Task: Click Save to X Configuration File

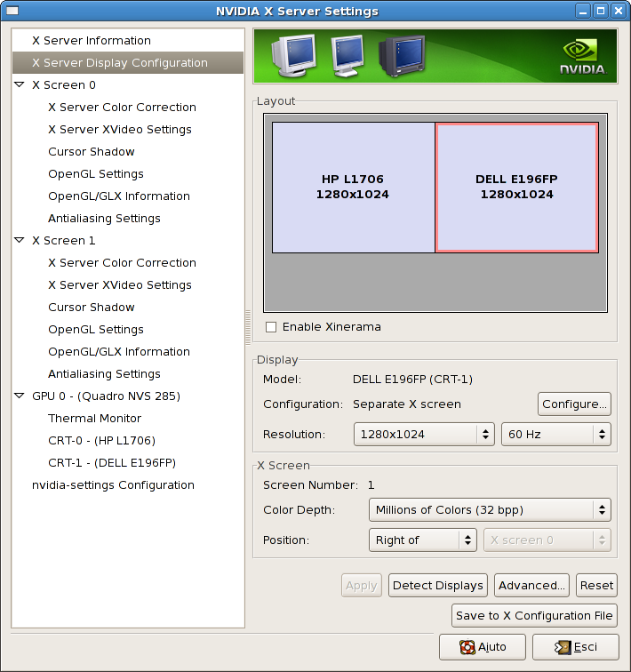Action: click(534, 615)
